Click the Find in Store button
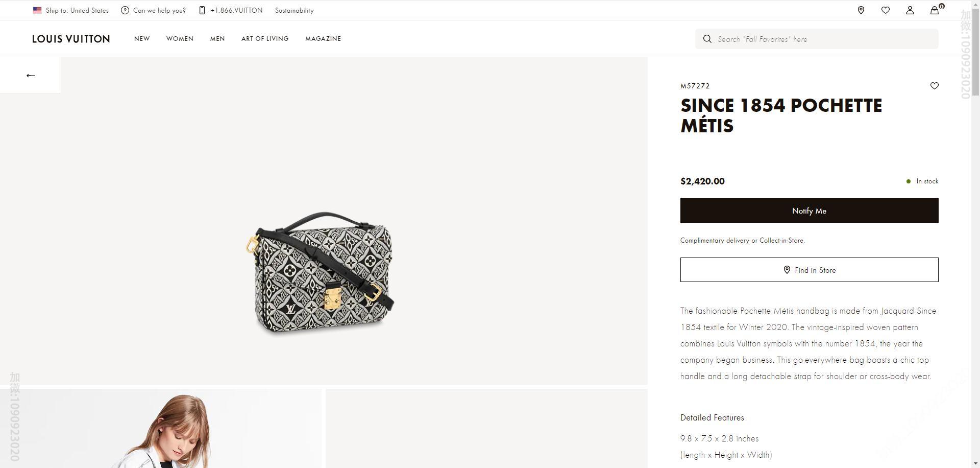The width and height of the screenshot is (980, 468). [x=809, y=270]
